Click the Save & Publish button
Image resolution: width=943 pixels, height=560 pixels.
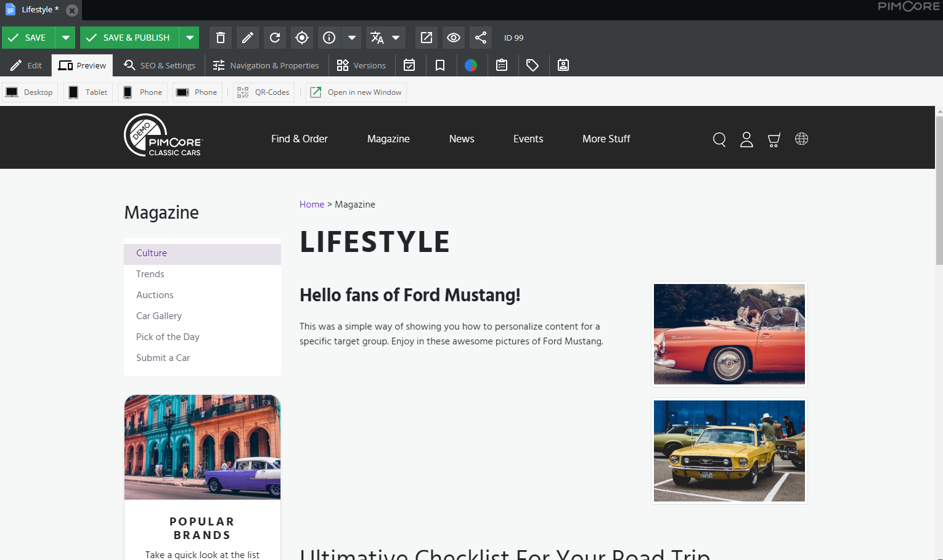(x=129, y=38)
